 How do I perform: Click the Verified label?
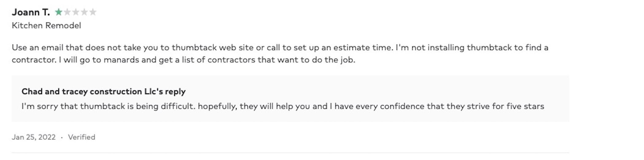point(82,137)
